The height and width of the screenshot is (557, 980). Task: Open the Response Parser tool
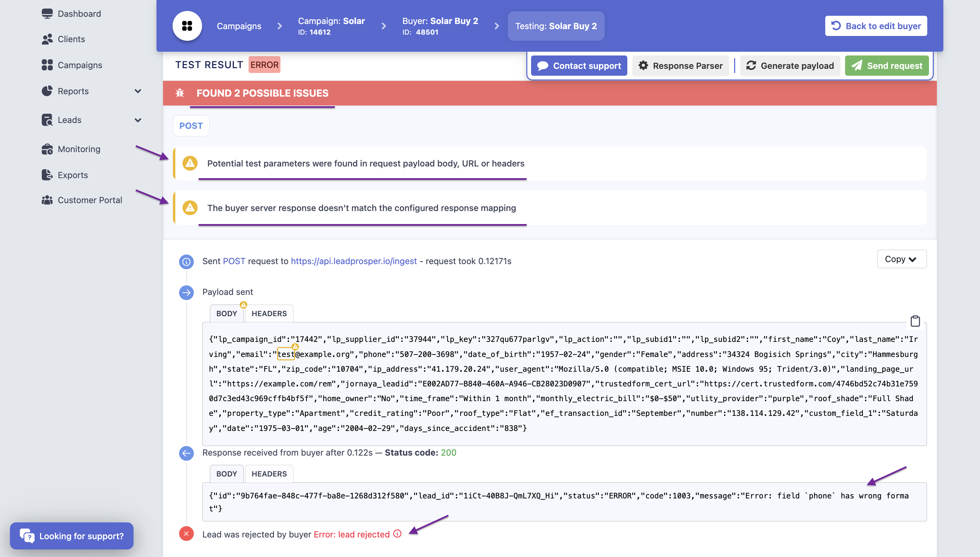tap(681, 65)
